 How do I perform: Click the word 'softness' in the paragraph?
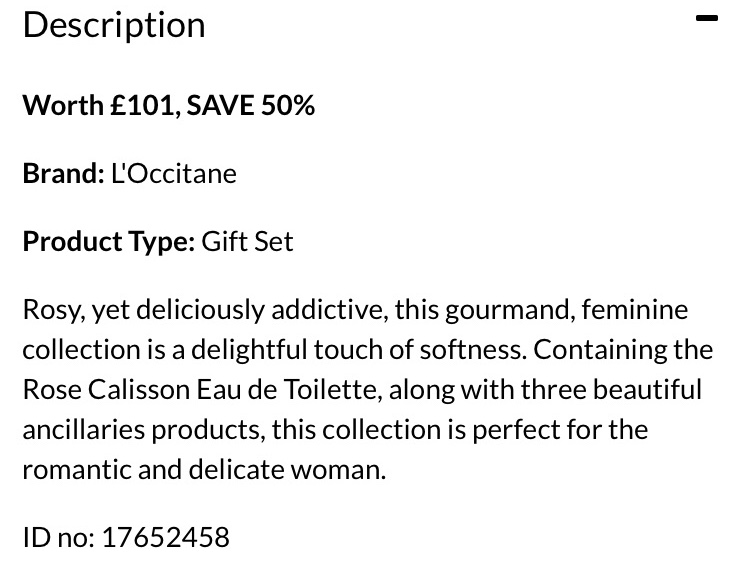point(463,349)
